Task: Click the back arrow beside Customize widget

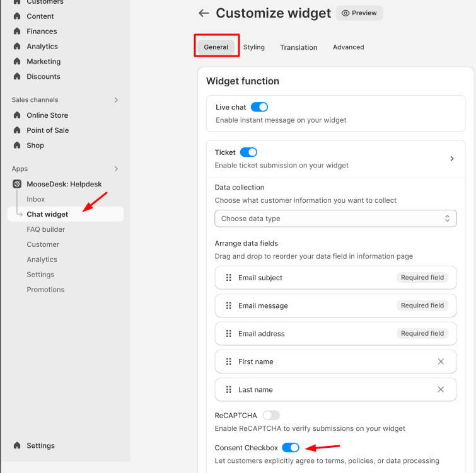Action: coord(204,13)
